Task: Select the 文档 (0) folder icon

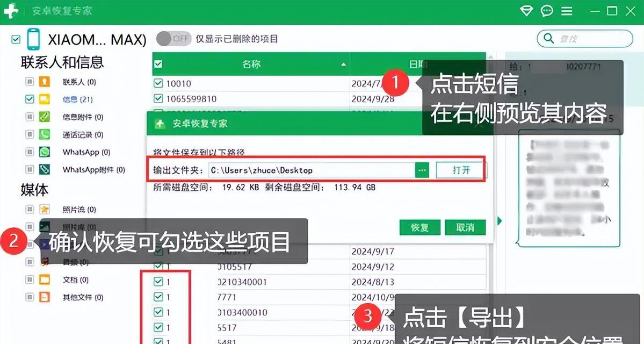Action: (45, 279)
